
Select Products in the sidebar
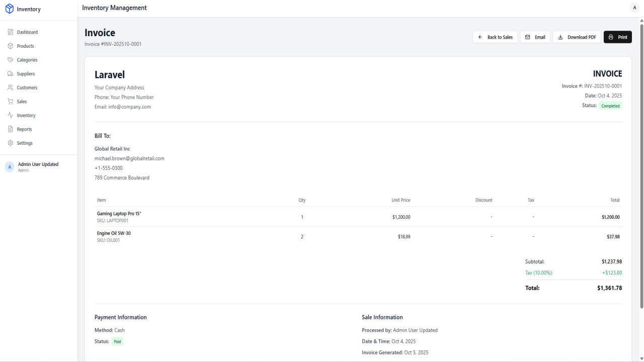pos(38,46)
